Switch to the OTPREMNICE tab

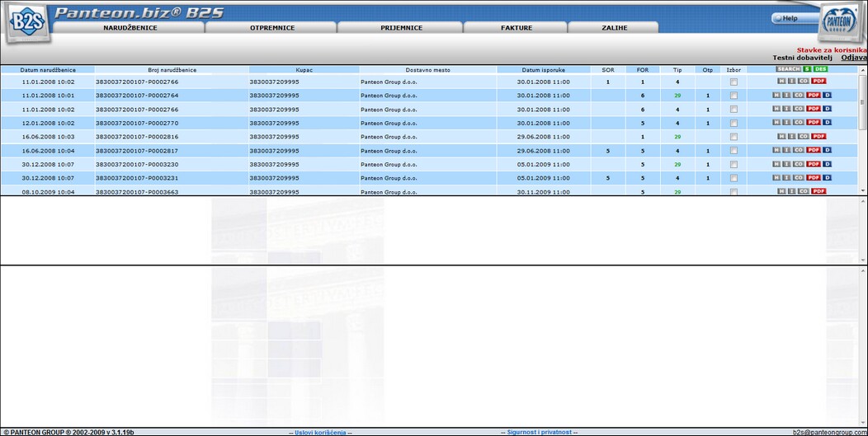[x=272, y=28]
